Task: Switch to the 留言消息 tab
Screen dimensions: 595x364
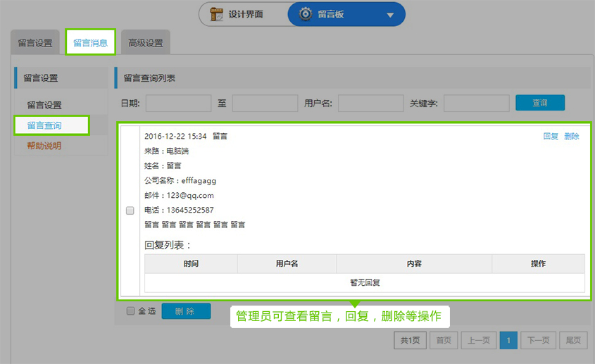Action: tap(90, 43)
